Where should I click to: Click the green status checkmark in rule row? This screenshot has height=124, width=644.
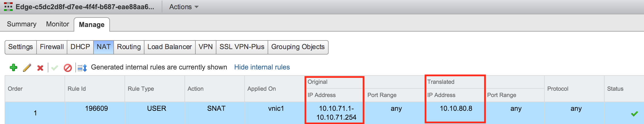(x=634, y=114)
